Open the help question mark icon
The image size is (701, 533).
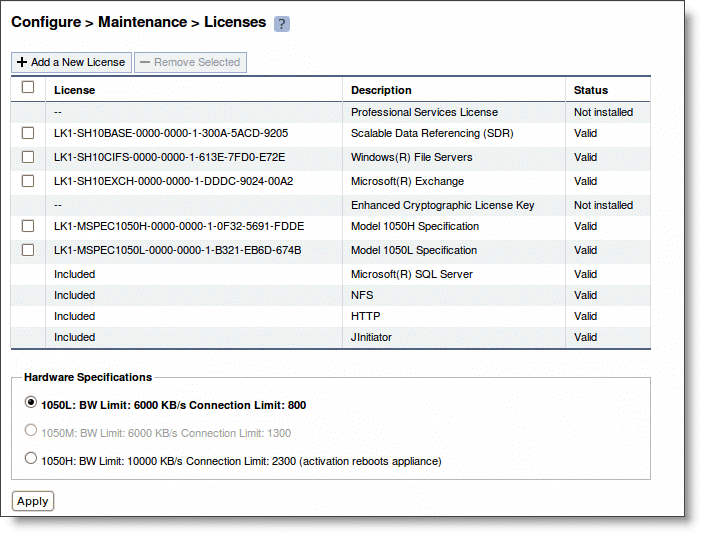(x=282, y=24)
